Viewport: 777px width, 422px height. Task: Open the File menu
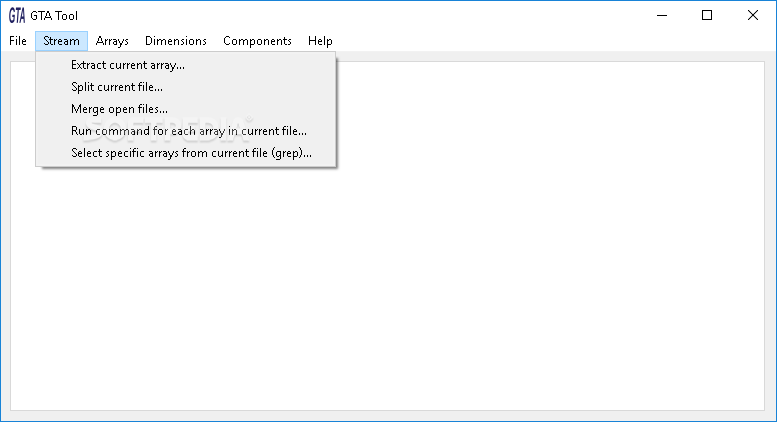coord(18,41)
